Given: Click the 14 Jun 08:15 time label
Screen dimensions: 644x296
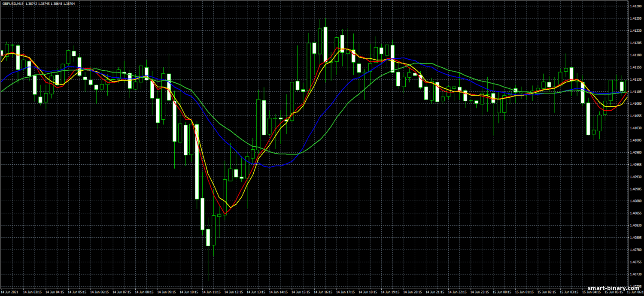Looking at the screenshot, I should (x=143, y=292).
